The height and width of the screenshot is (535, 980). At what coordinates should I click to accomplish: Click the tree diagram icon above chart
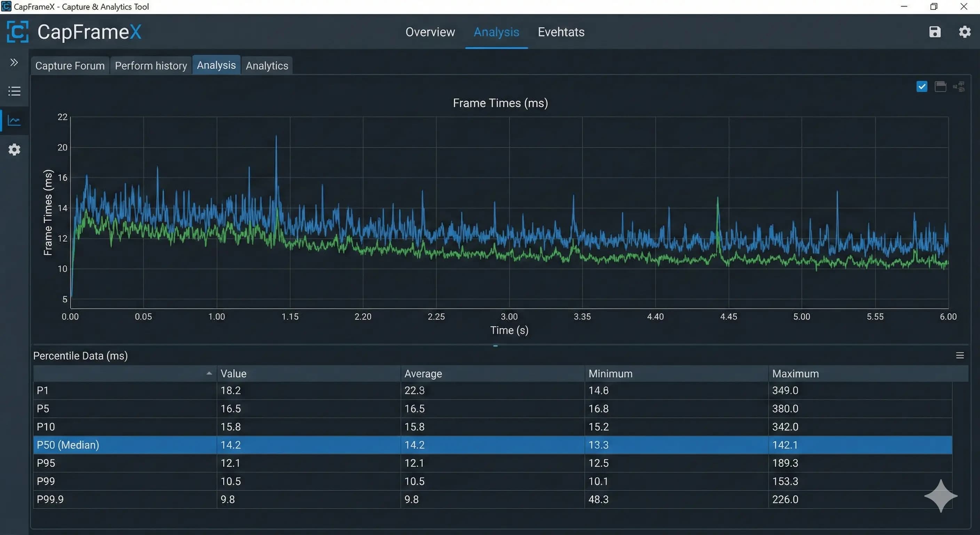[x=959, y=87]
